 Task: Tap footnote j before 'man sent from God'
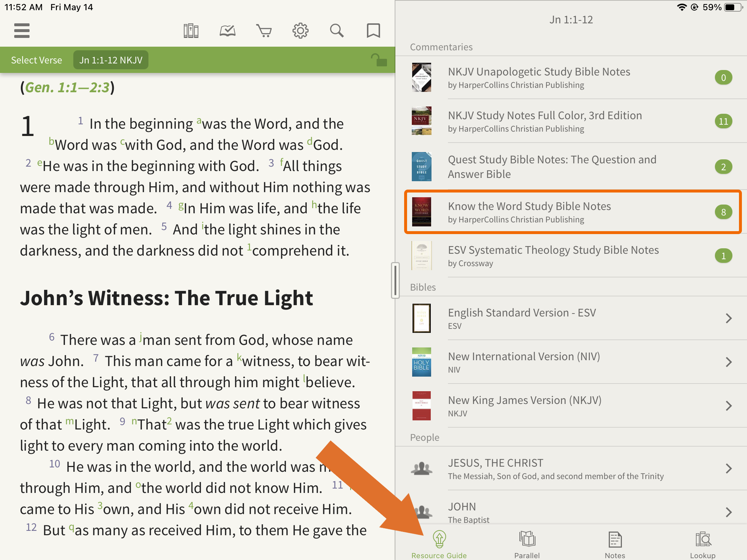pos(140,337)
